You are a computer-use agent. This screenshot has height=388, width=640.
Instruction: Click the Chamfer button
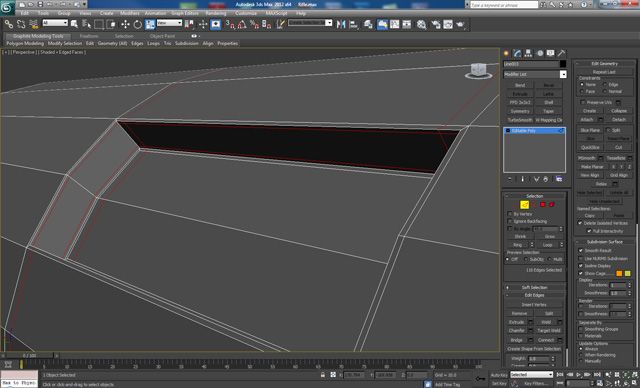[x=516, y=330]
